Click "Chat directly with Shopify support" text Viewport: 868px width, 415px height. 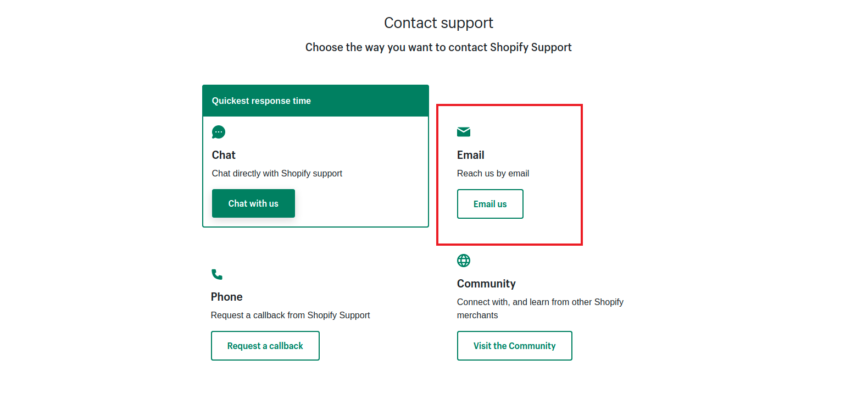point(277,173)
